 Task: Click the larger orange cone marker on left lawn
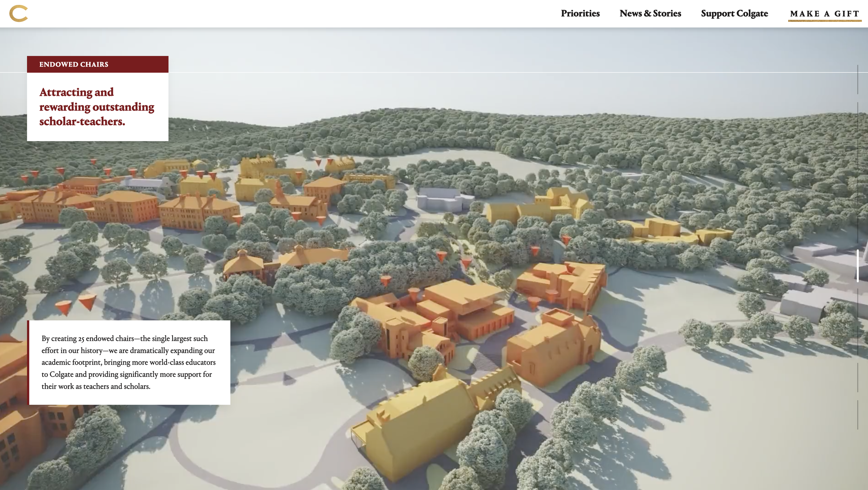pos(88,301)
